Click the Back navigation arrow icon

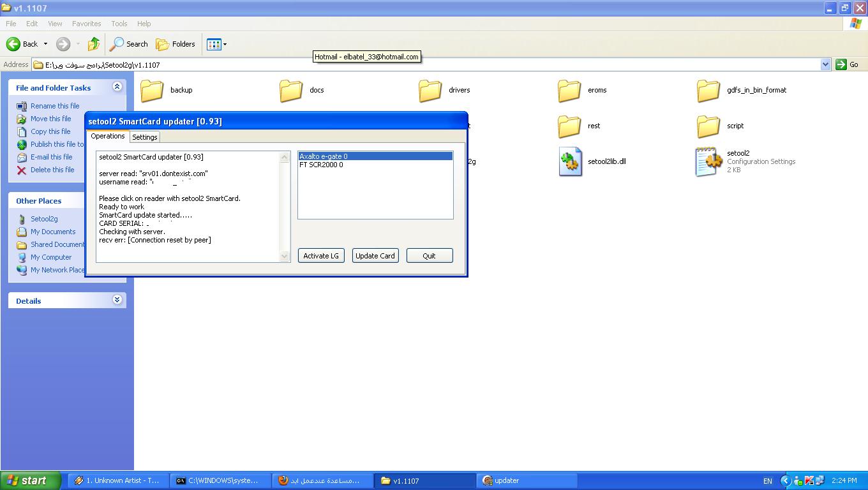pyautogui.click(x=13, y=44)
